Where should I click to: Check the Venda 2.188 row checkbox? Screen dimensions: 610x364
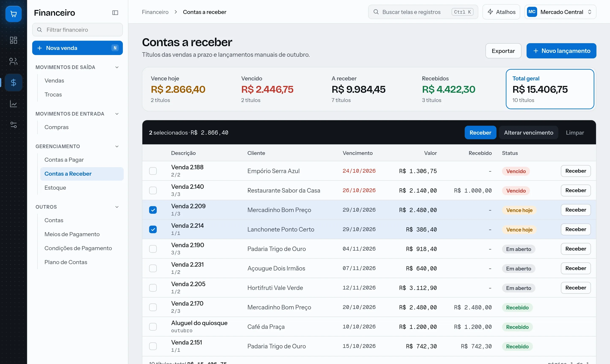[153, 171]
